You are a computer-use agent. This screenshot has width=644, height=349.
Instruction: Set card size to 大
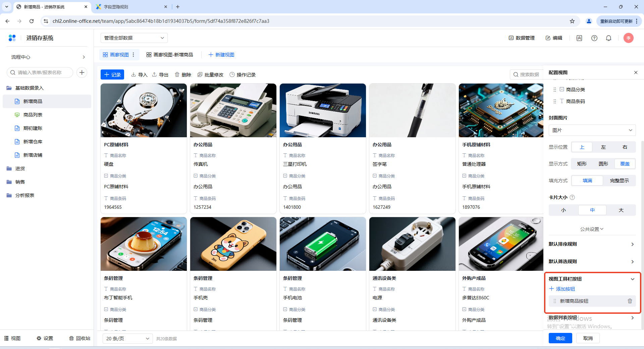621,210
